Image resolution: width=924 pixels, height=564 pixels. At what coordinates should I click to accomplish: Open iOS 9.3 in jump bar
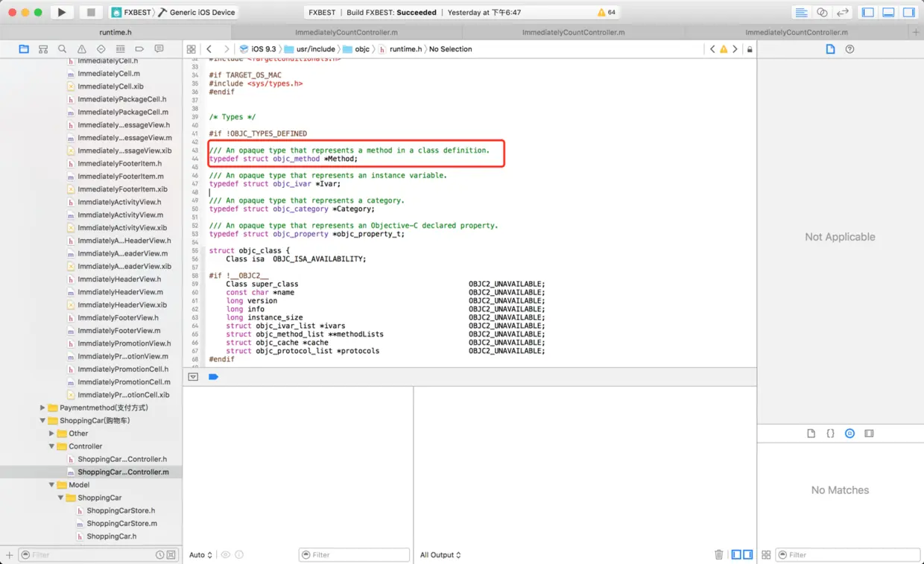tap(258, 49)
